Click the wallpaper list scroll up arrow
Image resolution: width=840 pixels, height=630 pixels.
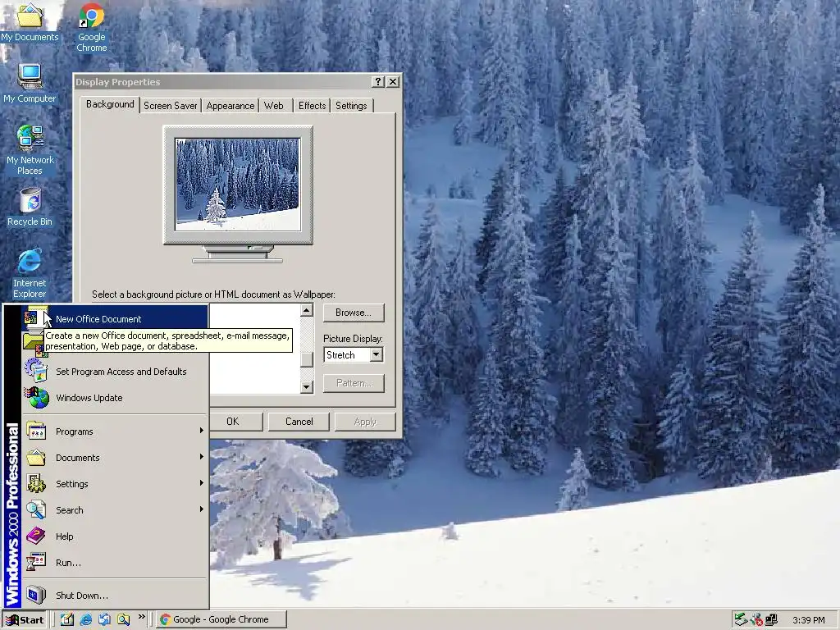307,310
